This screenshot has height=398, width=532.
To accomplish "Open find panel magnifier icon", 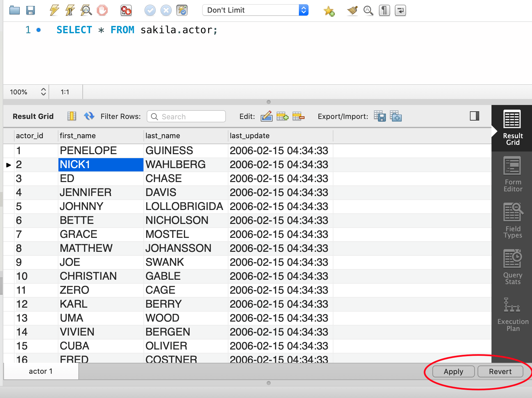I will pos(368,11).
